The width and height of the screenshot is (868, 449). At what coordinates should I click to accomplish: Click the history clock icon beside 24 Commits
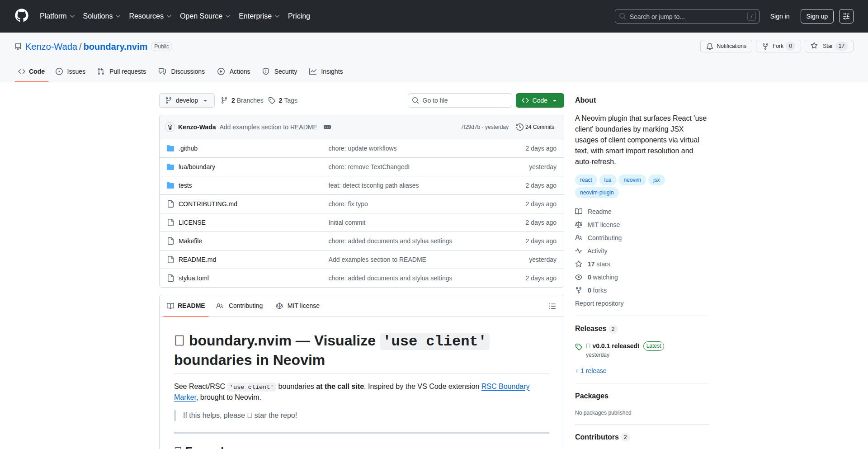click(520, 127)
